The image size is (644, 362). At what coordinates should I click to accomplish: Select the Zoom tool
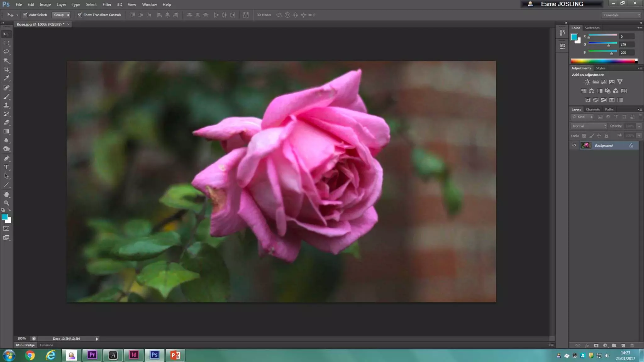(6, 203)
